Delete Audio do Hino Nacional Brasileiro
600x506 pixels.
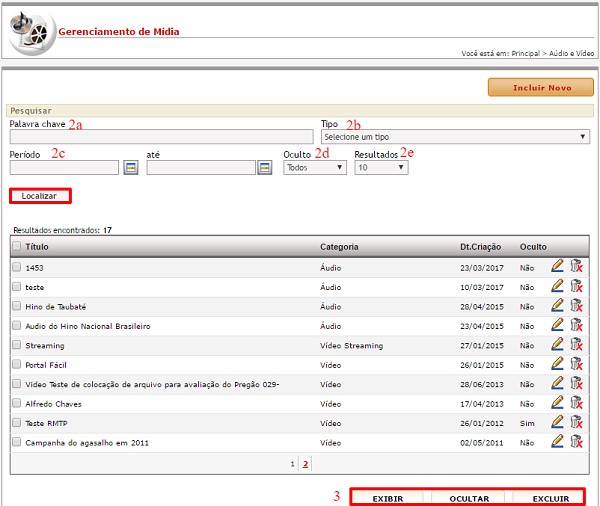click(x=576, y=325)
